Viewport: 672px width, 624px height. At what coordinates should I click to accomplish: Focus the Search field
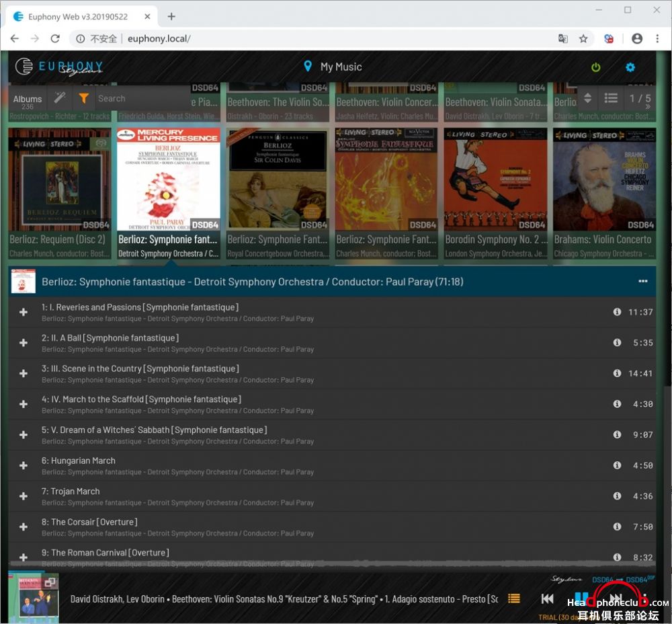point(141,98)
